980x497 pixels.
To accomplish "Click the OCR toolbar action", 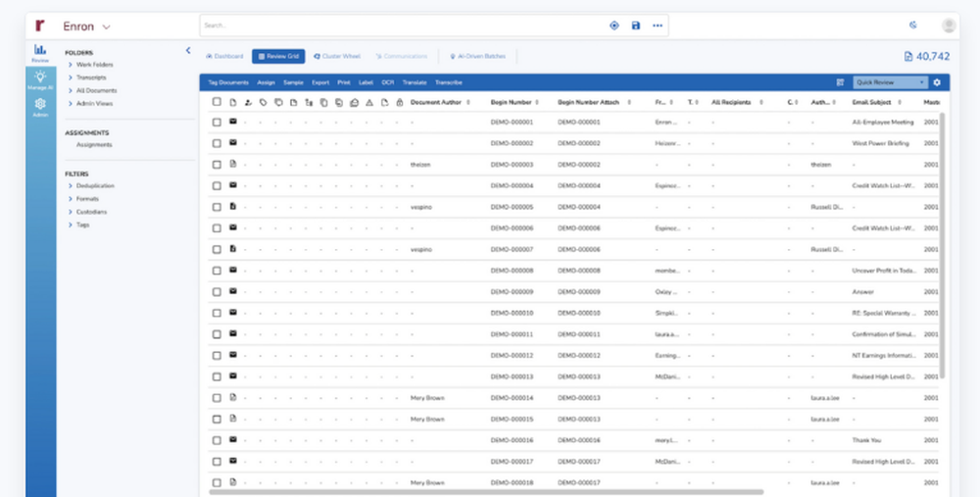I will (387, 82).
